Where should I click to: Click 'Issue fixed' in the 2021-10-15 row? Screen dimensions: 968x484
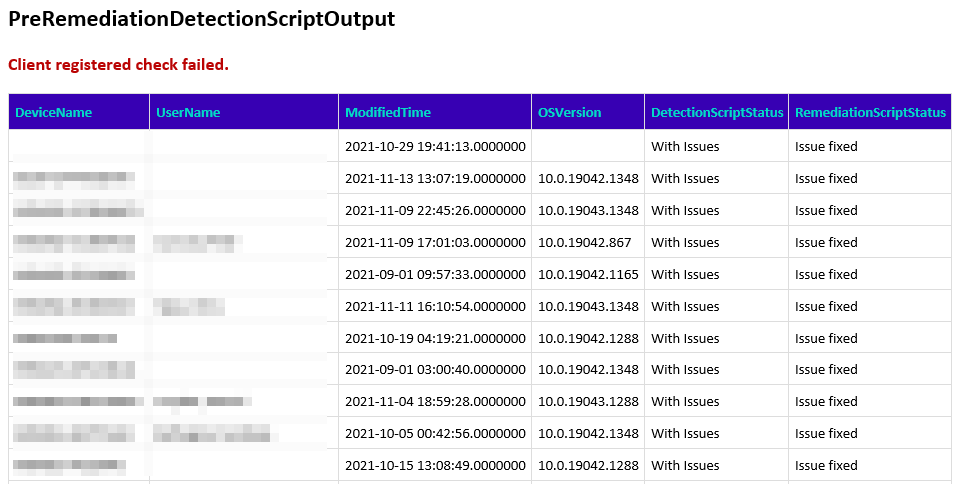point(826,466)
